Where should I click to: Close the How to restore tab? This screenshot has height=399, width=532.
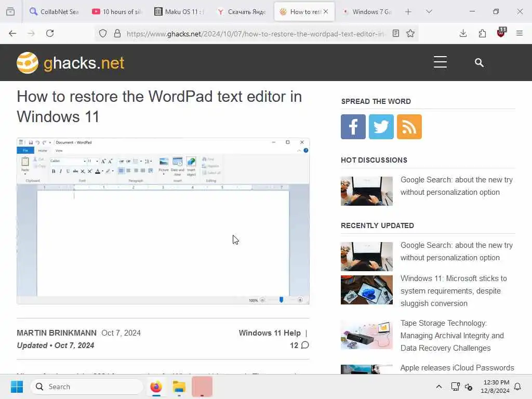[x=326, y=11]
